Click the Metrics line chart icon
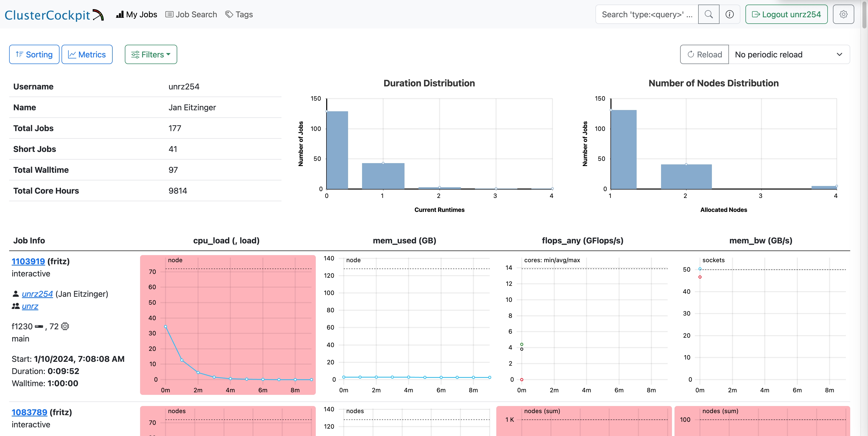868x436 pixels. pyautogui.click(x=72, y=54)
